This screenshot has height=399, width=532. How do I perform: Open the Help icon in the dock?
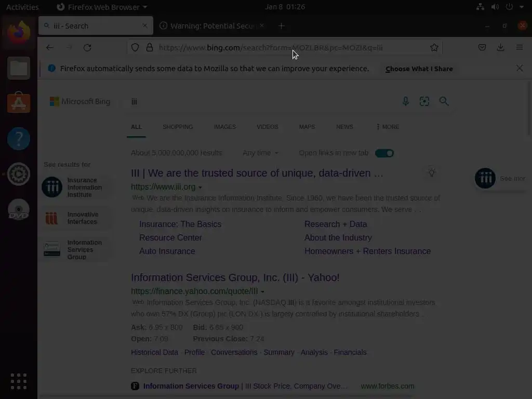coord(19,138)
